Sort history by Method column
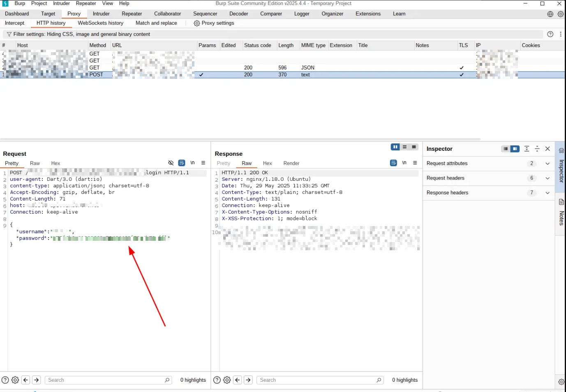This screenshot has width=566, height=392. tap(98, 46)
